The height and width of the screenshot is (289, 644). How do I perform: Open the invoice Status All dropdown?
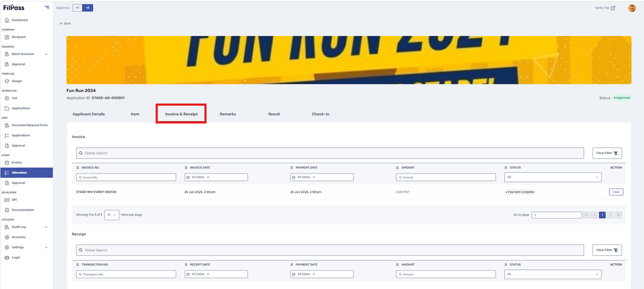553,177
